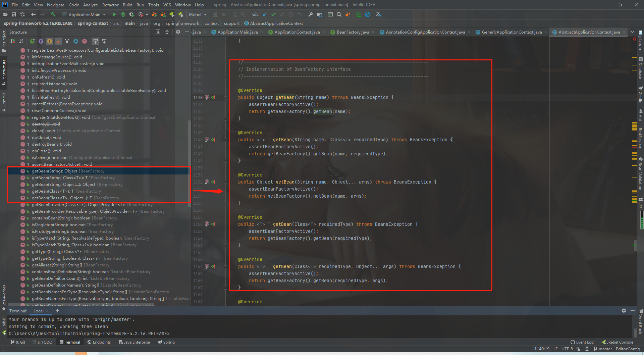Save all files with the floppy disk icon

click(14, 14)
